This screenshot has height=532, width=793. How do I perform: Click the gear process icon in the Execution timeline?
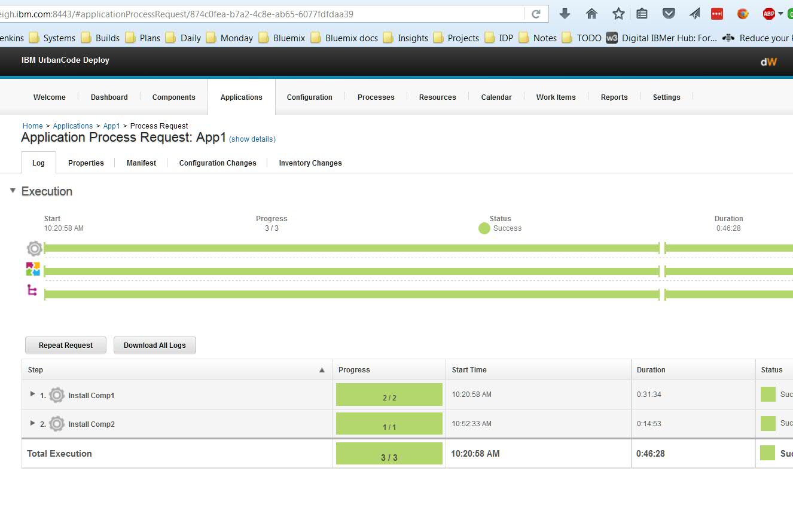pyautogui.click(x=34, y=248)
